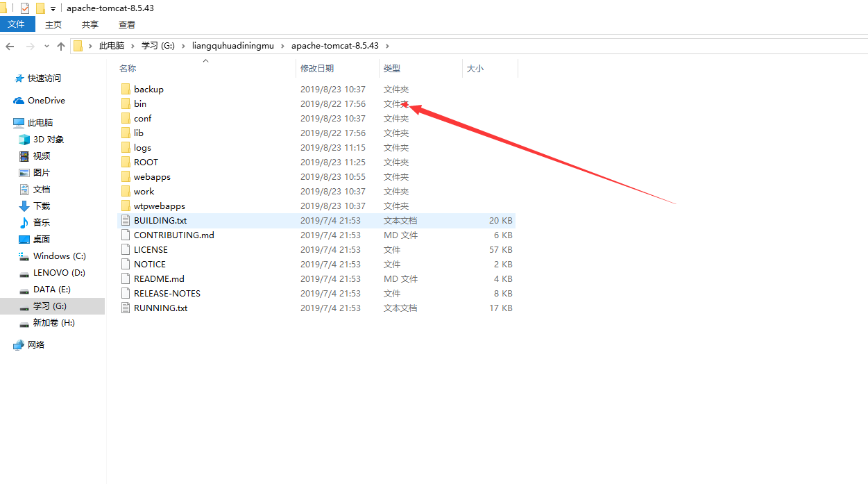Click the new folder icon in title bar
Screen dimensions: 868x484
[x=40, y=8]
